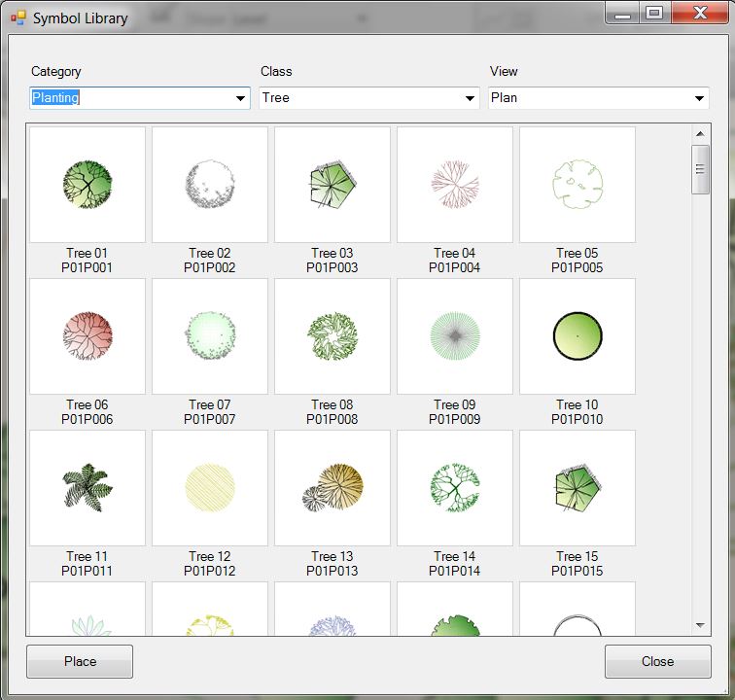Pick the Tree 13 double brown tree symbol
The image size is (735, 700).
pos(332,487)
